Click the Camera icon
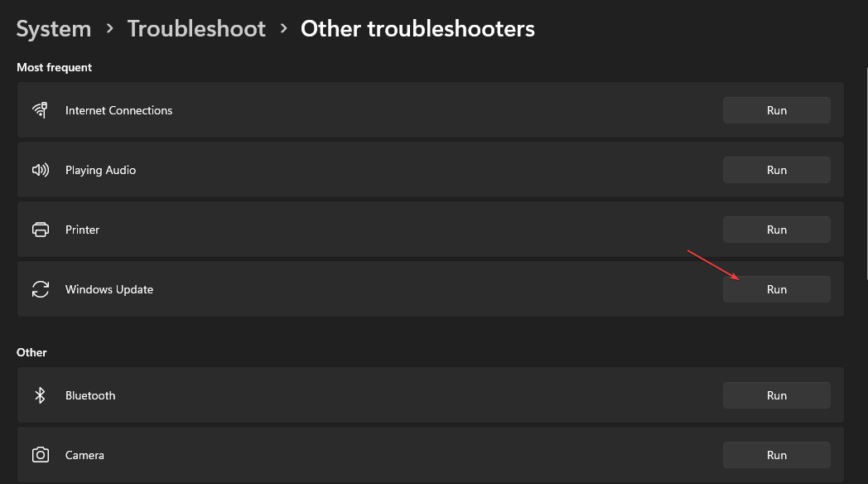868x484 pixels. [x=40, y=455]
